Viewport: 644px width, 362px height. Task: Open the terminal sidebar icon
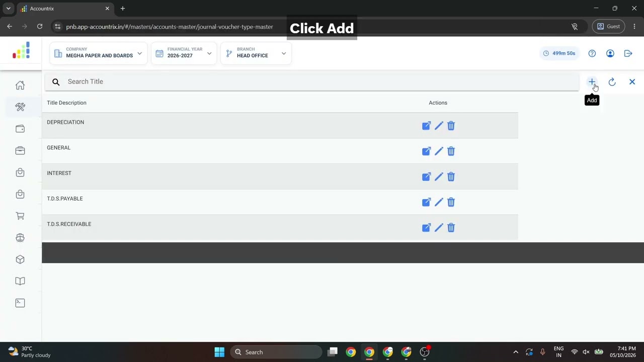coord(20,303)
